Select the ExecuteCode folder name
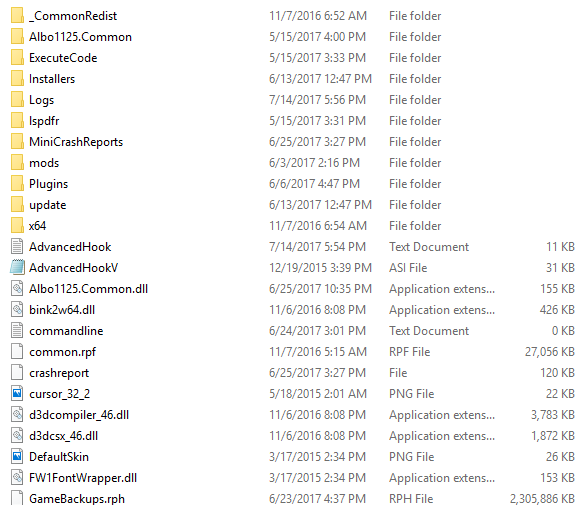The width and height of the screenshot is (583, 512). [63, 58]
